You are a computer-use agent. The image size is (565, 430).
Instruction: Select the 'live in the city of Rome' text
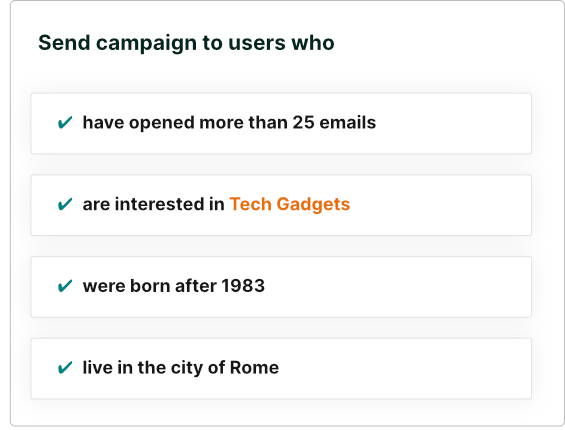tap(181, 368)
